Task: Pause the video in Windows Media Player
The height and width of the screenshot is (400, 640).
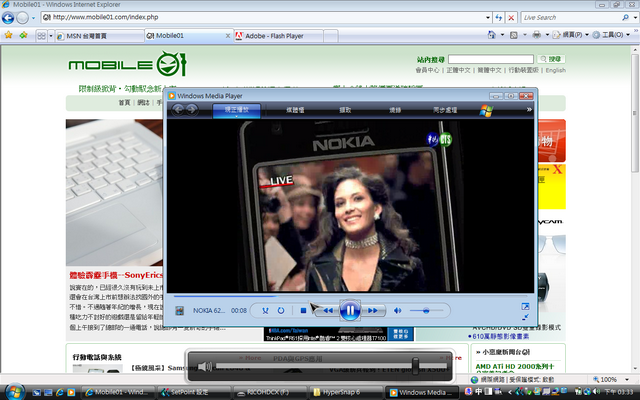Action: 350,311
